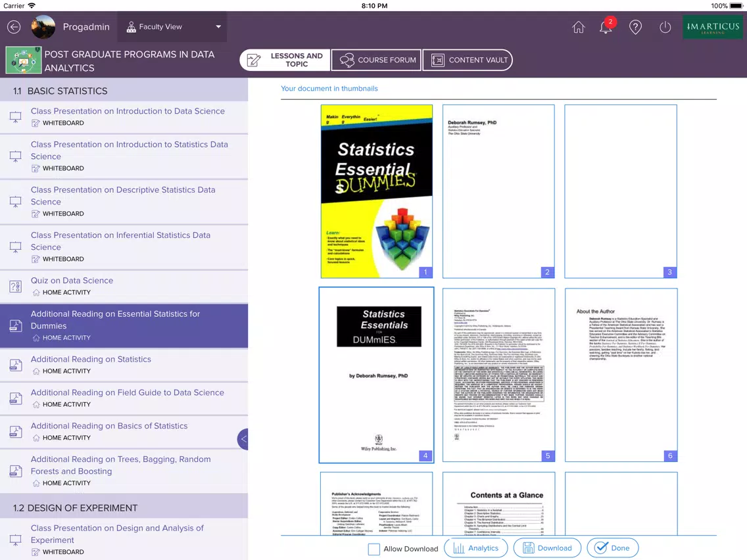Open blank page 3 thumbnail
This screenshot has height=560, width=747.
coord(621,191)
